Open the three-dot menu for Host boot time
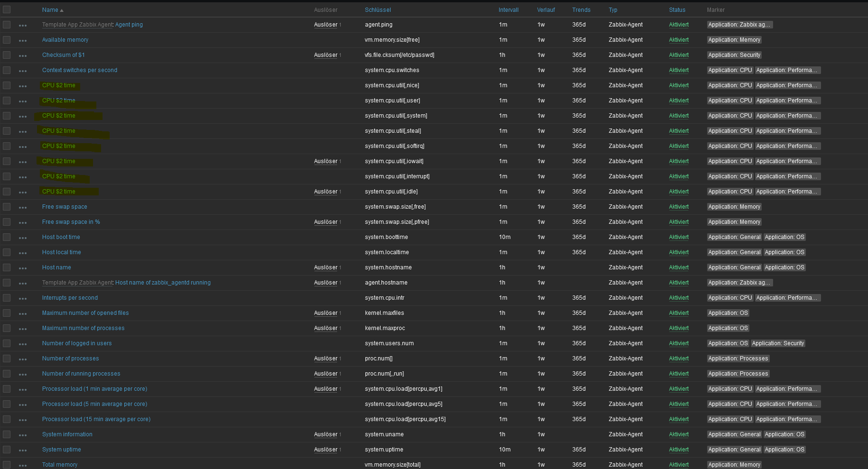 (23, 238)
